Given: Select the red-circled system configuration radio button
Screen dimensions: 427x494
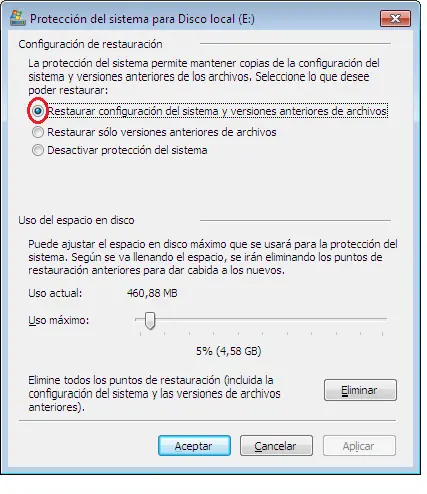Looking at the screenshot, I should tap(38, 111).
